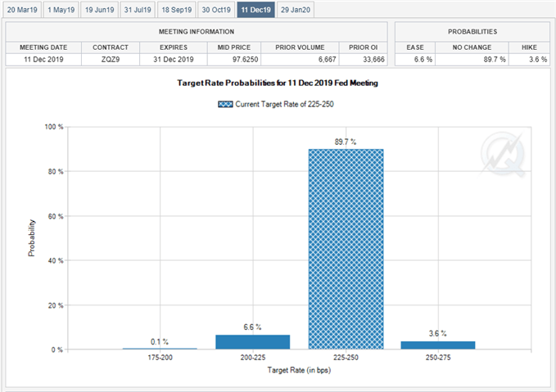Image resolution: width=556 pixels, height=392 pixels.
Task: Click the 3.6 % bar for 250-275
Action: pyautogui.click(x=438, y=345)
